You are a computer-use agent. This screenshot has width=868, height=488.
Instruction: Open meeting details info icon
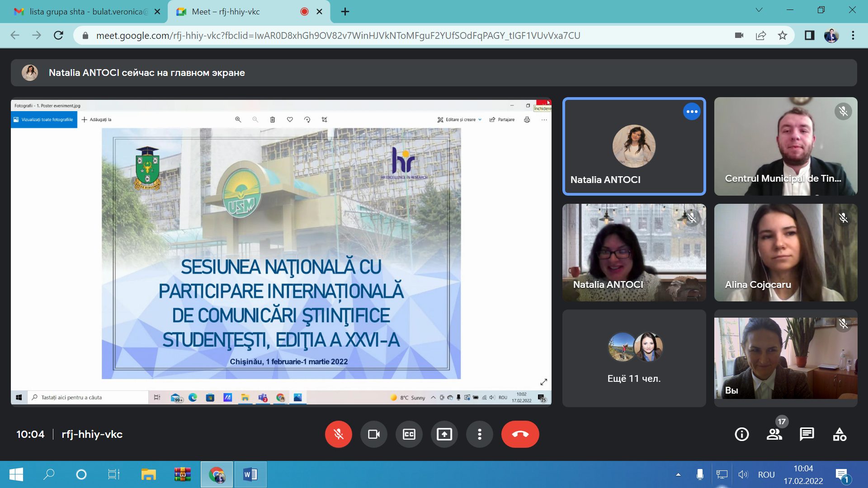click(741, 434)
